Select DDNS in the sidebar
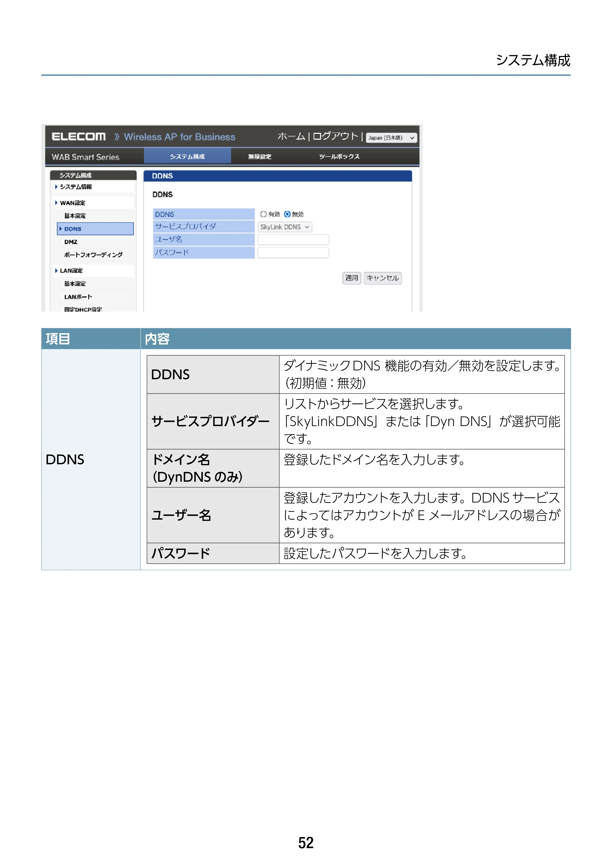This screenshot has height=868, width=612. pos(95,229)
